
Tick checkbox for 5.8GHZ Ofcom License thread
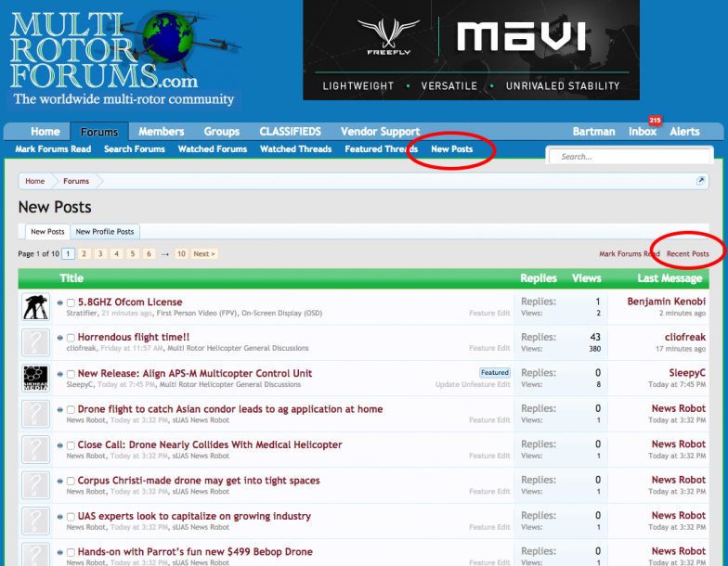71,302
